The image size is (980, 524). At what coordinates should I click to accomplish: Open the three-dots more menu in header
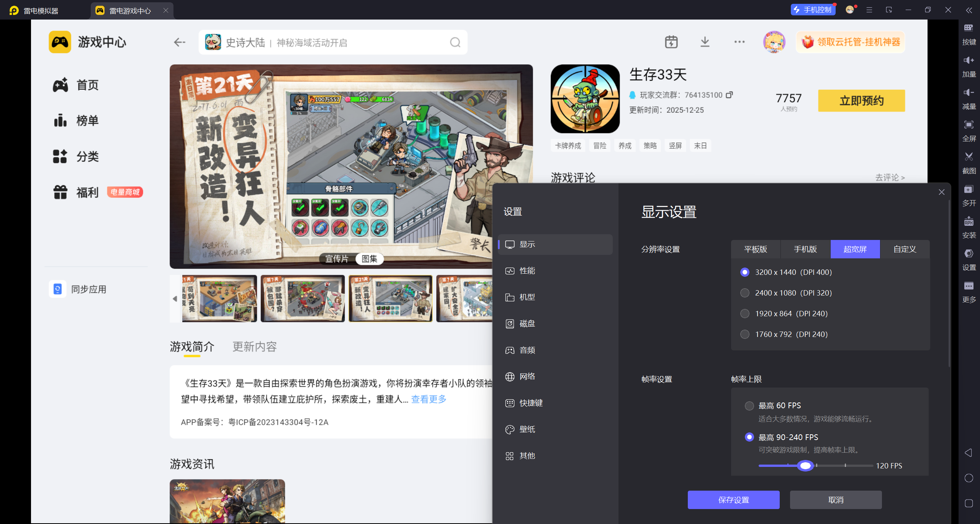739,42
